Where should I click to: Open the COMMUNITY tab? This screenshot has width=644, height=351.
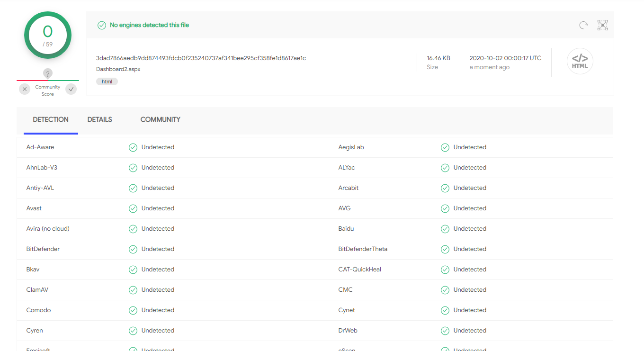coord(161,119)
